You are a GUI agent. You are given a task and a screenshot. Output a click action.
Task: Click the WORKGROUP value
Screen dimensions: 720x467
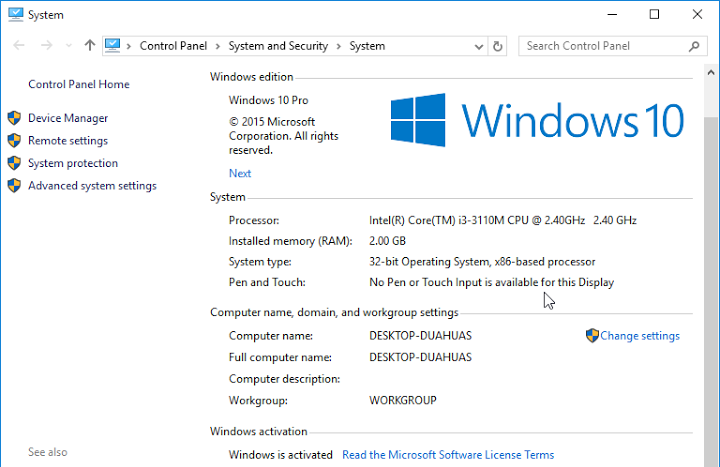coord(403,400)
